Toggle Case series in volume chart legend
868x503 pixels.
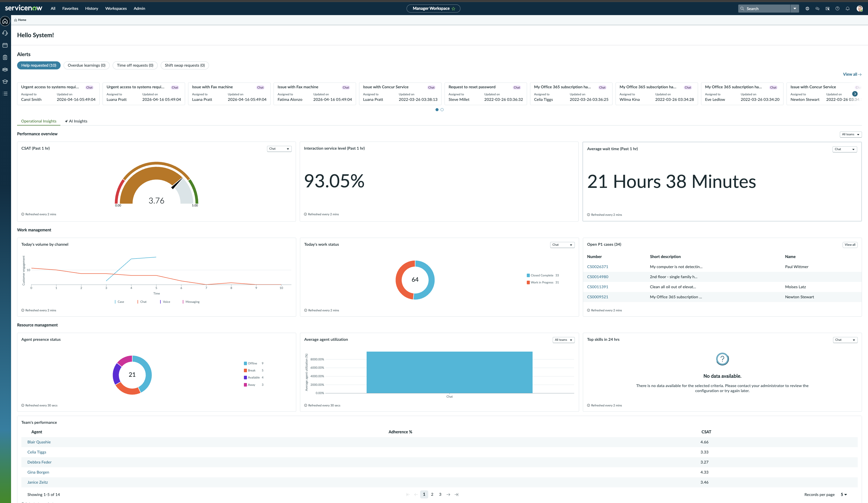(119, 302)
